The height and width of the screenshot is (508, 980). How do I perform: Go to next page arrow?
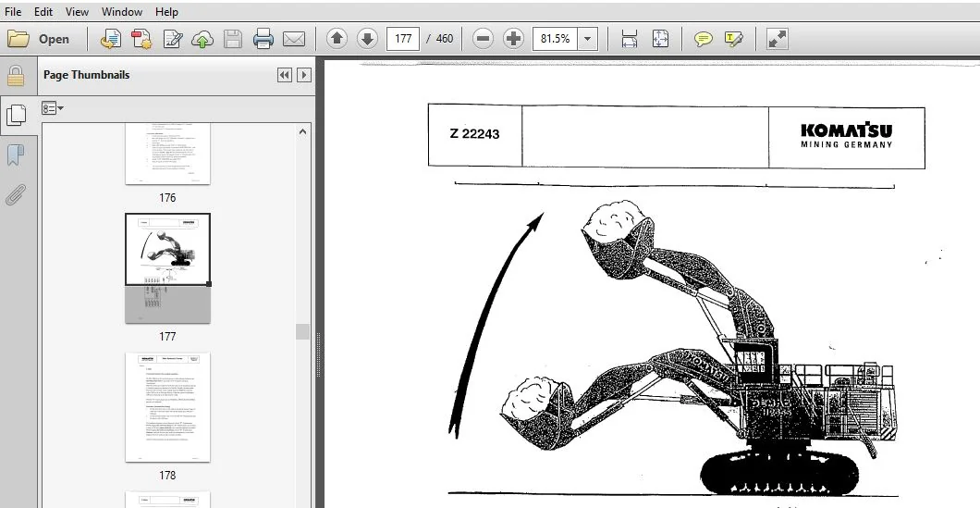coord(367,39)
